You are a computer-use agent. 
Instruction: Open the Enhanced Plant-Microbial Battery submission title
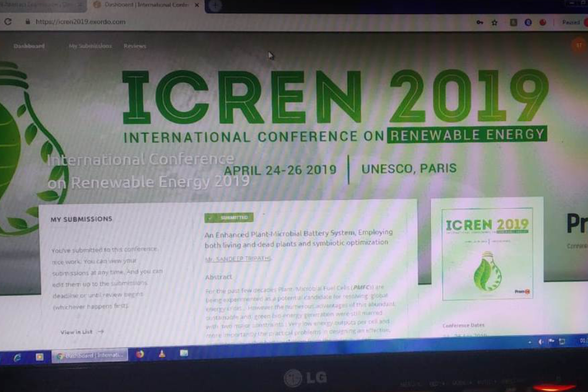298,237
